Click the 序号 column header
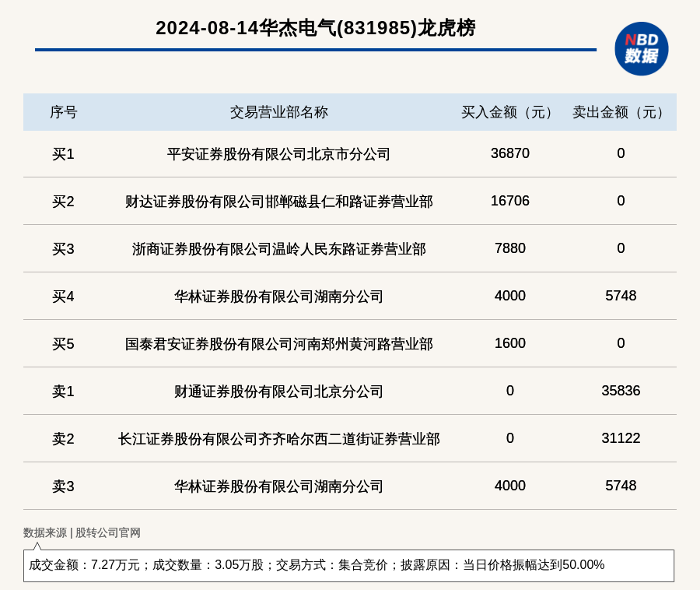 (x=64, y=112)
